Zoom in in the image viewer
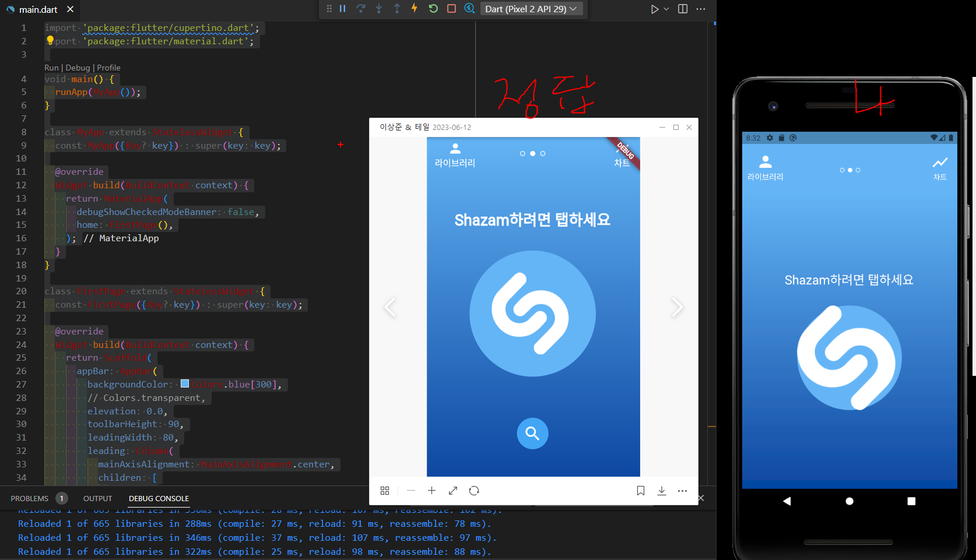The height and width of the screenshot is (560, 976). [x=431, y=491]
